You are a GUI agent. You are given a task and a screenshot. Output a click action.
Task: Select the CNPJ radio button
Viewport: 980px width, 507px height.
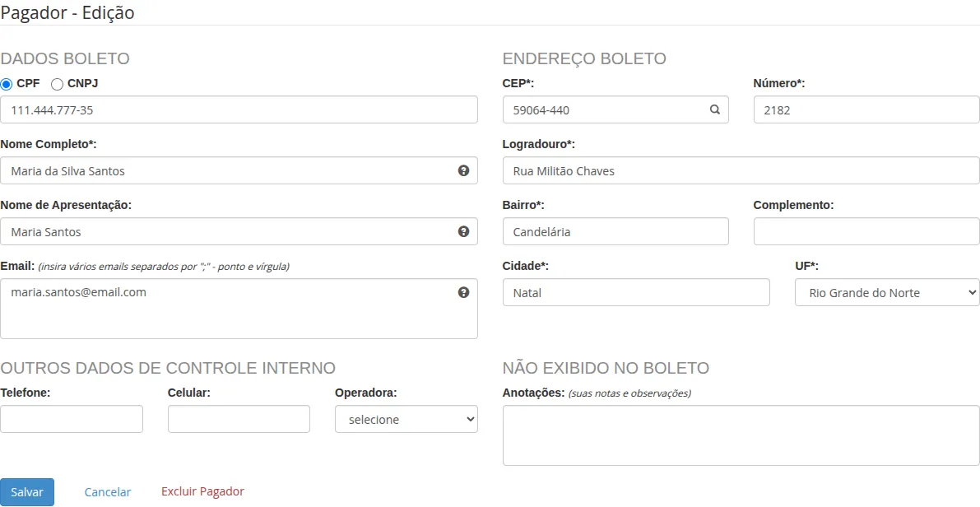coord(57,83)
